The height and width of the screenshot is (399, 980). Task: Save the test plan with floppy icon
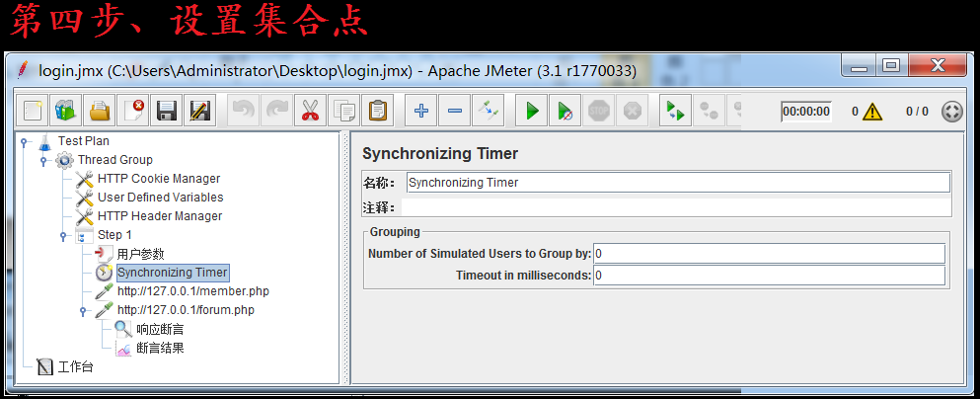[x=167, y=112]
